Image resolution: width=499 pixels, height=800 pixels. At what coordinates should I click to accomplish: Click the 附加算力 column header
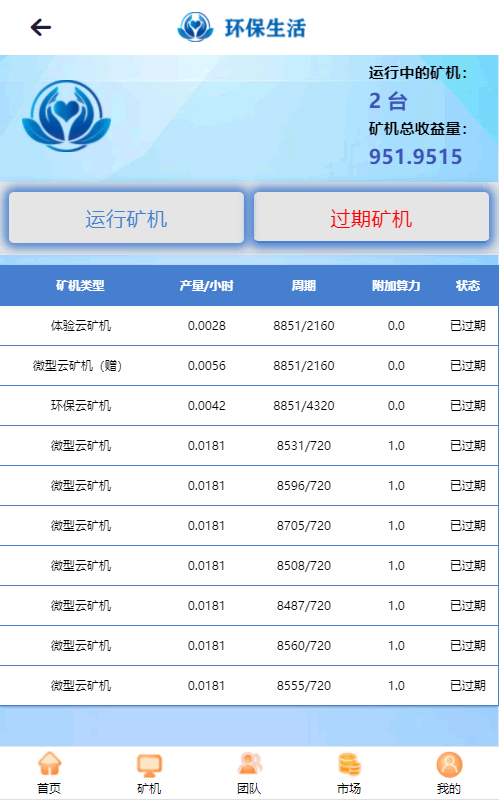pyautogui.click(x=396, y=286)
